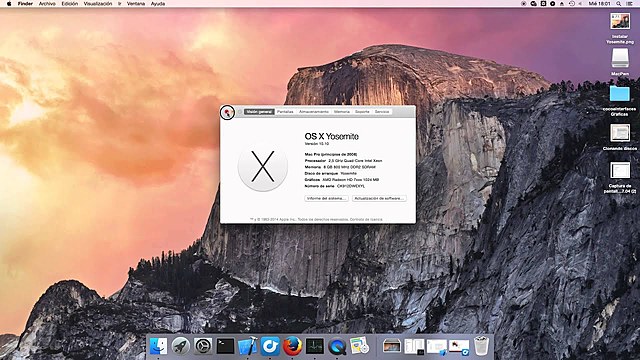This screenshot has height=360, width=640.
Task: Open the Ventana menu
Action: pos(136,4)
